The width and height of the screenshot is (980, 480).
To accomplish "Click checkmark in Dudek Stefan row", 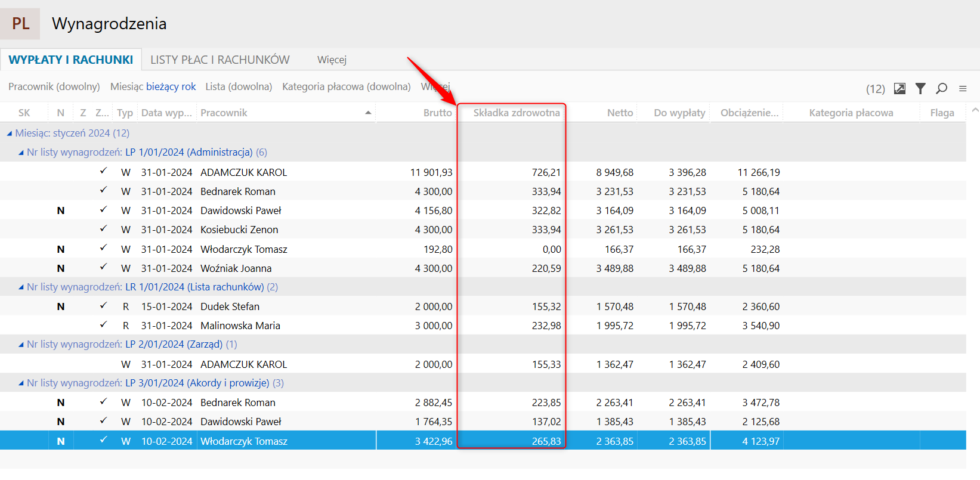I will (103, 306).
